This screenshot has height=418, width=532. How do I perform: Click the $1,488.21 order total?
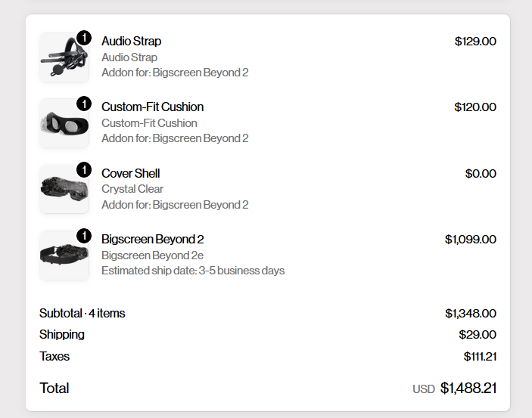468,389
